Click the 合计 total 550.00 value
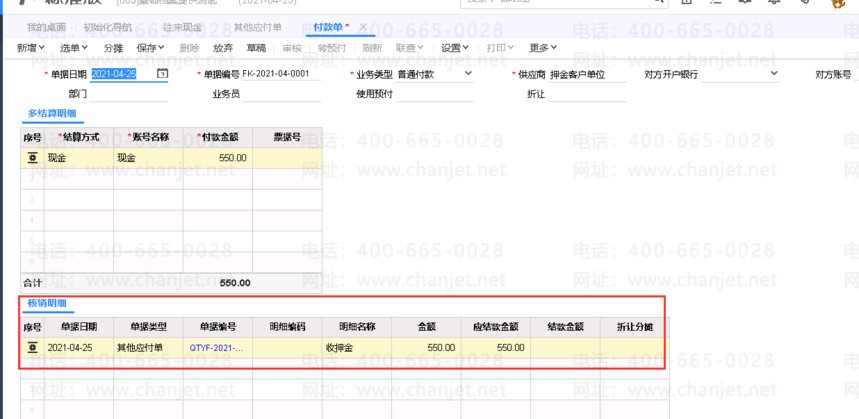Viewport: 859px width, 419px height. (x=235, y=283)
